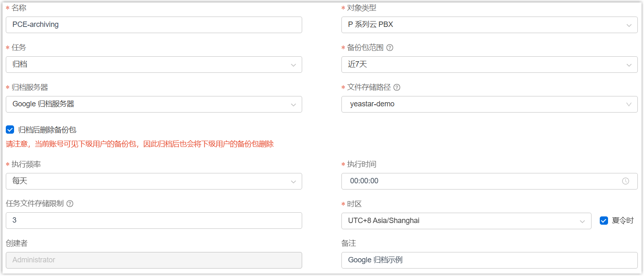Click the clock icon in 执行时间 field
Viewport: 644px width, 276px height.
[x=625, y=181]
